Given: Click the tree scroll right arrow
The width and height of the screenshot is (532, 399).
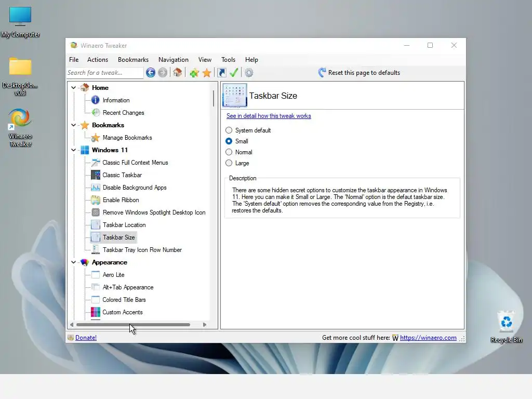Looking at the screenshot, I should 205,325.
